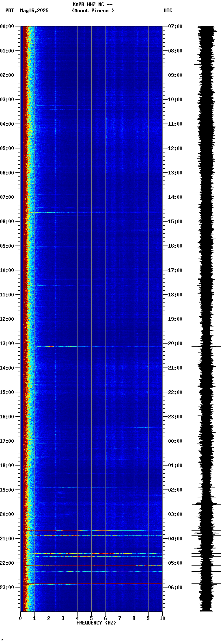This screenshot has width=224, height=644.
Task: Click the PDT time label '07:00'
Action: point(7,197)
